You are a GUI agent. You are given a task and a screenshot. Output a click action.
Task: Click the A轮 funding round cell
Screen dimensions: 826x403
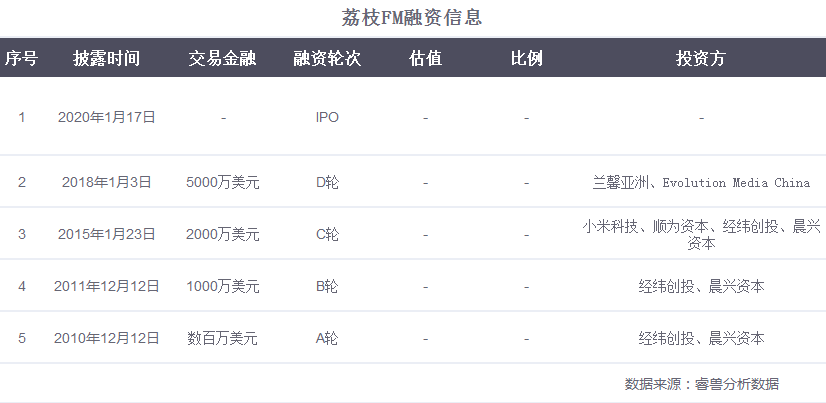[x=327, y=338]
